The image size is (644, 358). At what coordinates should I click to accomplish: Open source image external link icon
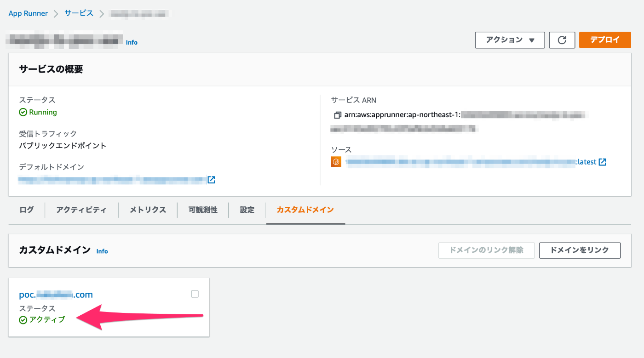(603, 162)
